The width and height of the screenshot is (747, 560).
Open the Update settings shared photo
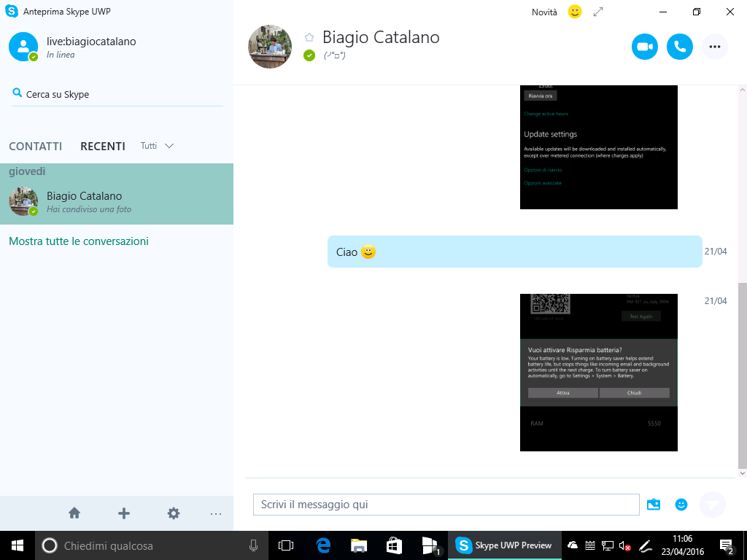(598, 147)
